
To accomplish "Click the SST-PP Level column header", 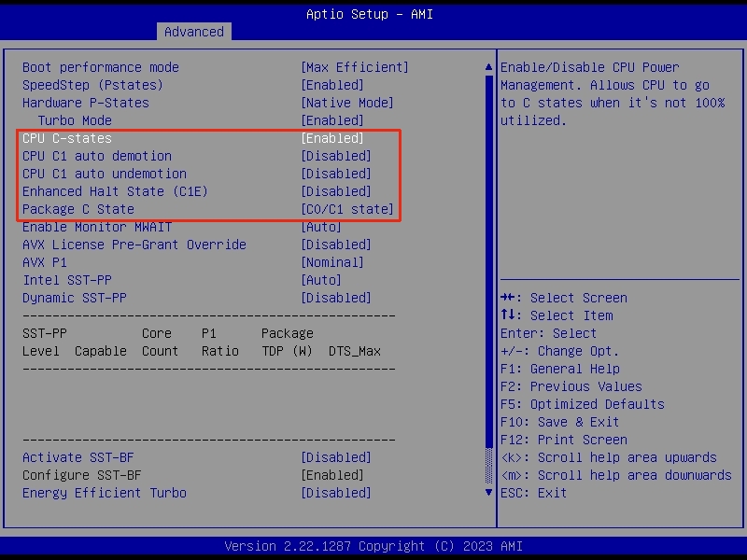I will 44,343.
